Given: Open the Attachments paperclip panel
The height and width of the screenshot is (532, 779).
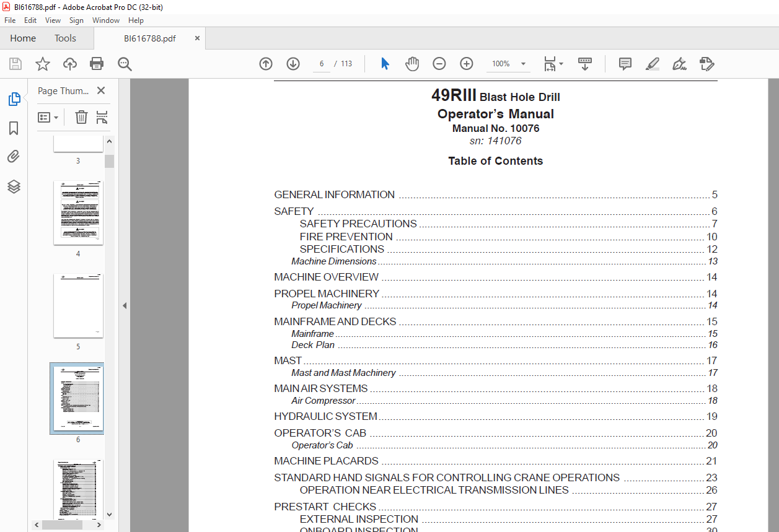Looking at the screenshot, I should 14,157.
